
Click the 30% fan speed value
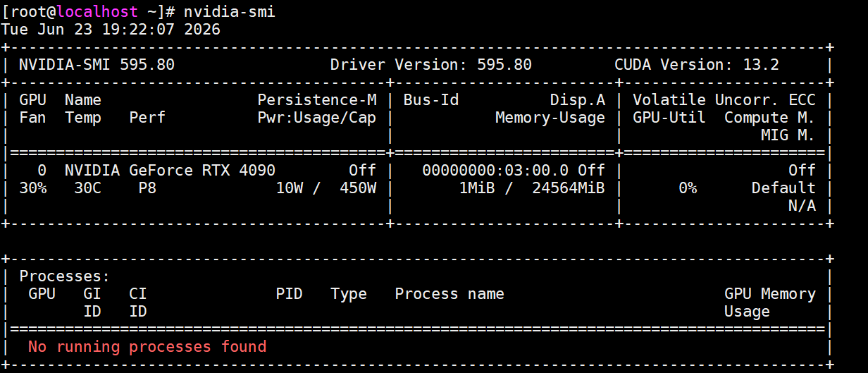click(33, 188)
